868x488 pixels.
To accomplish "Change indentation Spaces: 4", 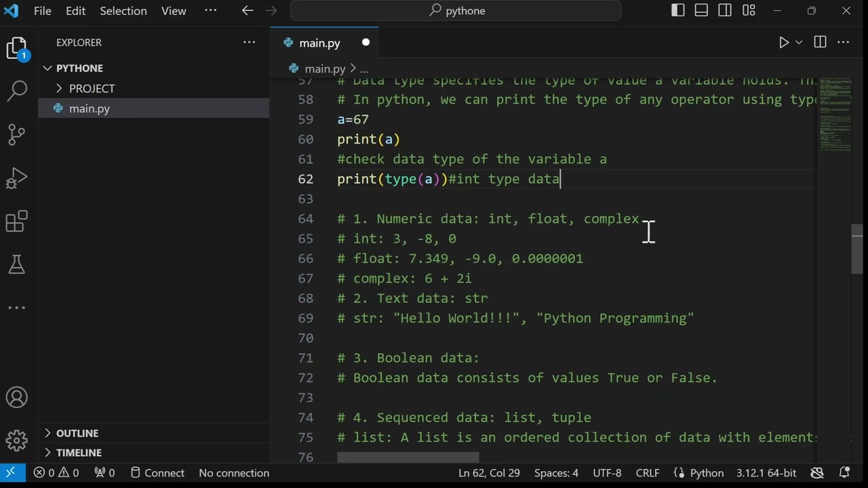I will coord(556,473).
